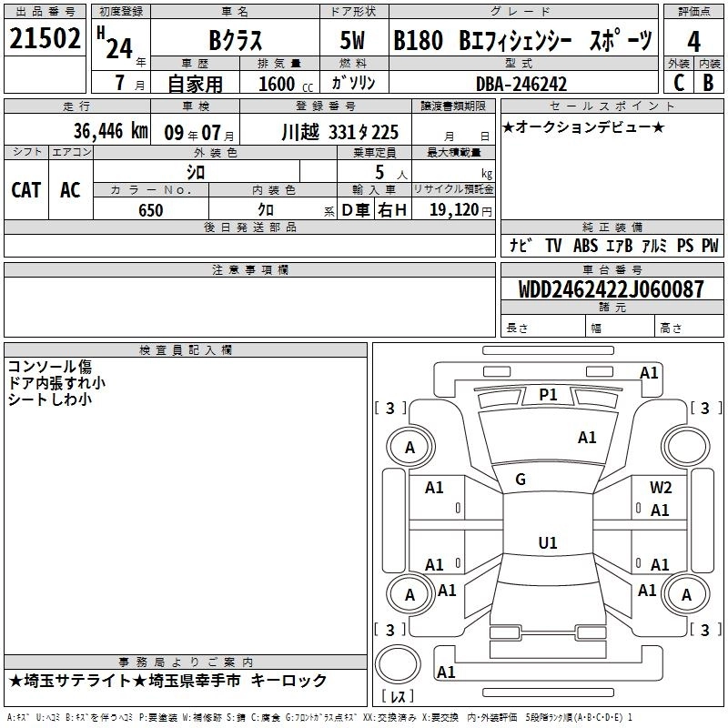Image resolution: width=728 pixels, height=728 pixels.
Task: Click inspector note シートしわ小
Action: pyautogui.click(x=50, y=399)
